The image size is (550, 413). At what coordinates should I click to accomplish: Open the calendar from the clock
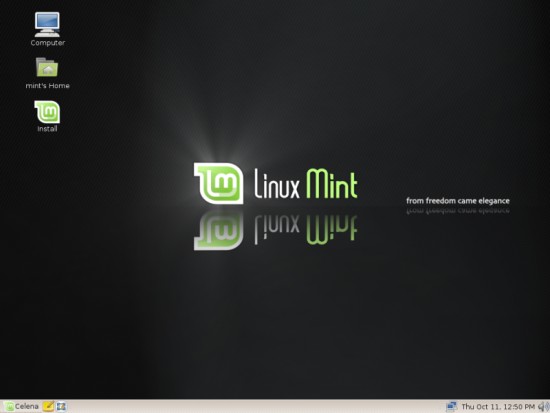(498, 407)
